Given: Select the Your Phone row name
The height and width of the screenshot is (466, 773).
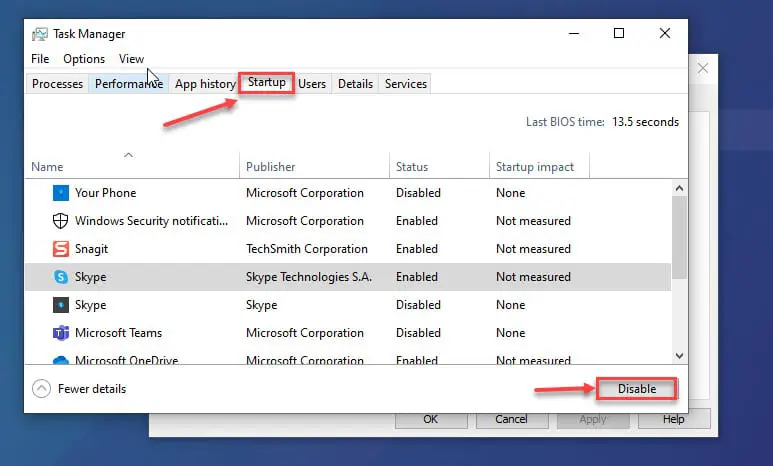Looking at the screenshot, I should click(x=105, y=193).
